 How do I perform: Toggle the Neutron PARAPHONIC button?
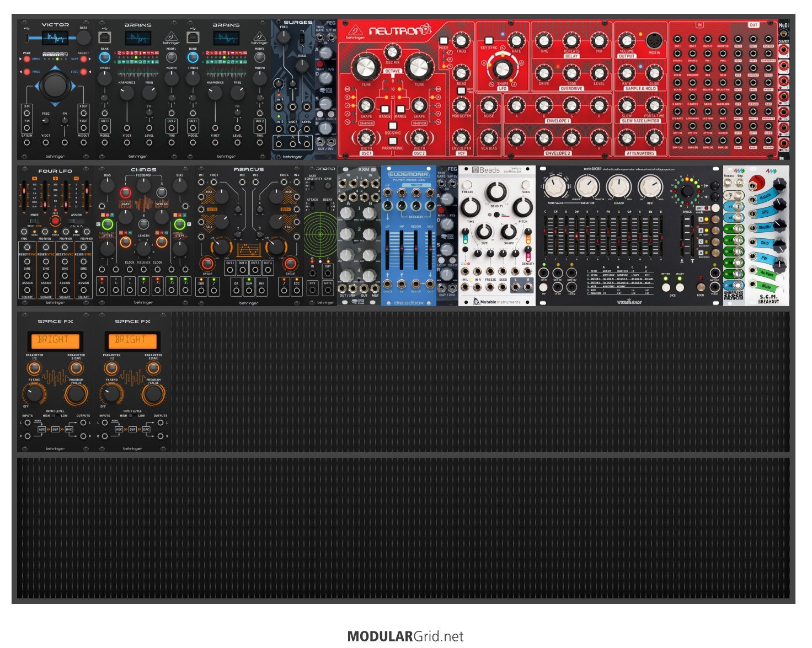pyautogui.click(x=393, y=141)
